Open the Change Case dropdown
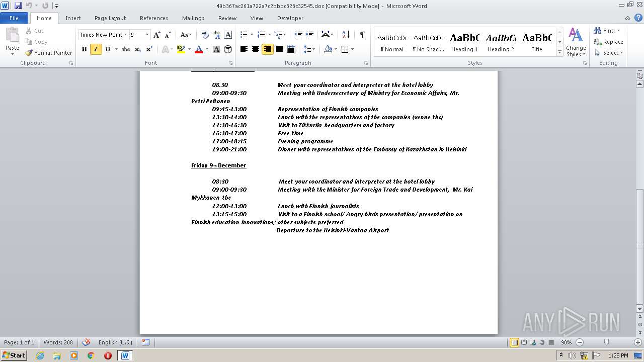644x362 pixels. tap(186, 35)
